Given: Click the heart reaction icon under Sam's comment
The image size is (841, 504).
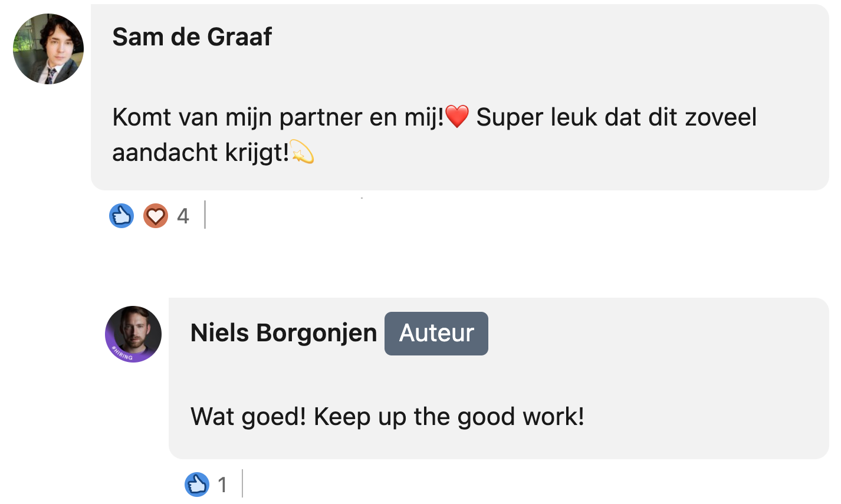Looking at the screenshot, I should point(155,216).
